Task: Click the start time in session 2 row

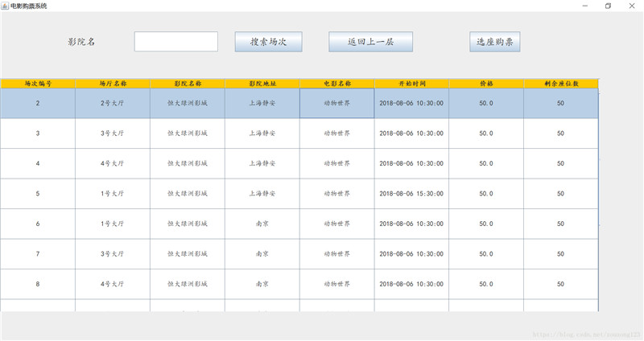Action: (411, 104)
